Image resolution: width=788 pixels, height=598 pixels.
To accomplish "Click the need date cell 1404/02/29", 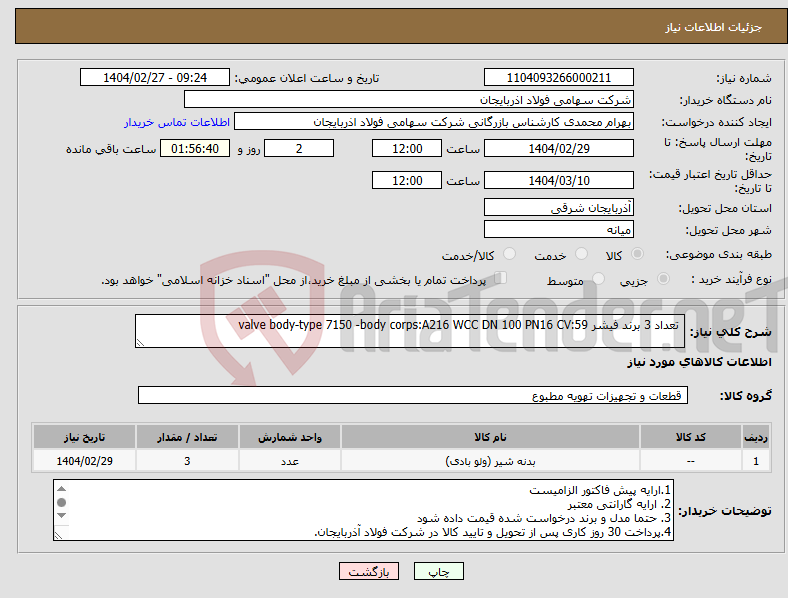I will coord(84,461).
